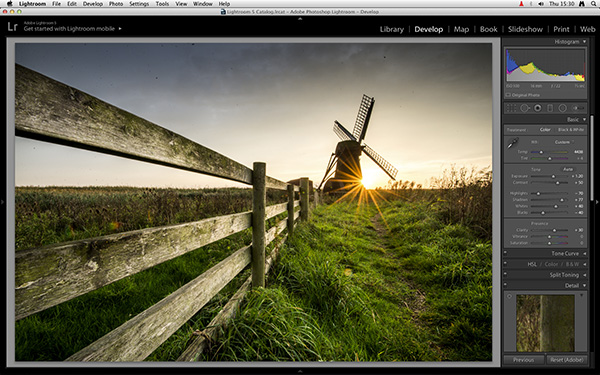The image size is (600, 375).
Task: Click the Auto tone button
Action: point(568,169)
